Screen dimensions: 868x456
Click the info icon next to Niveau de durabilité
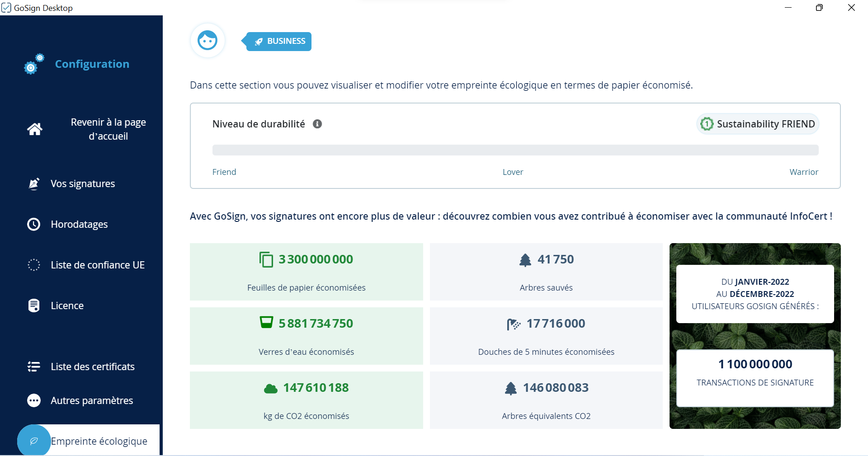(317, 124)
